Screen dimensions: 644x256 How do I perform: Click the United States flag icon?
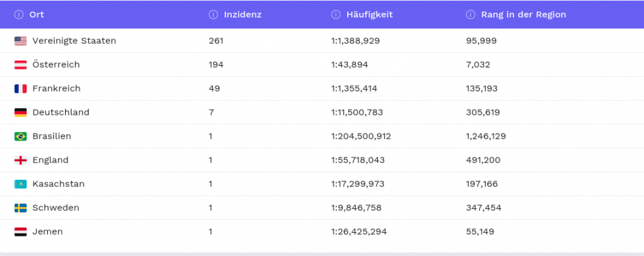[21, 41]
